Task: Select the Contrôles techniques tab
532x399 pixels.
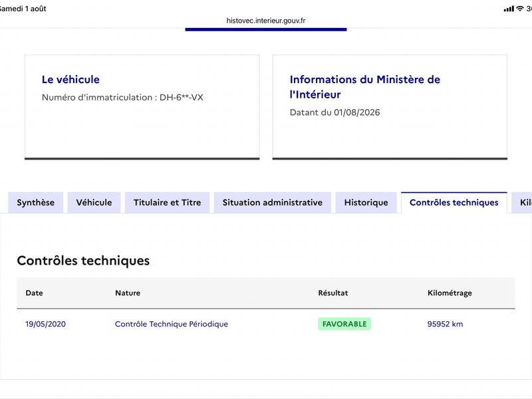Action: (454, 203)
